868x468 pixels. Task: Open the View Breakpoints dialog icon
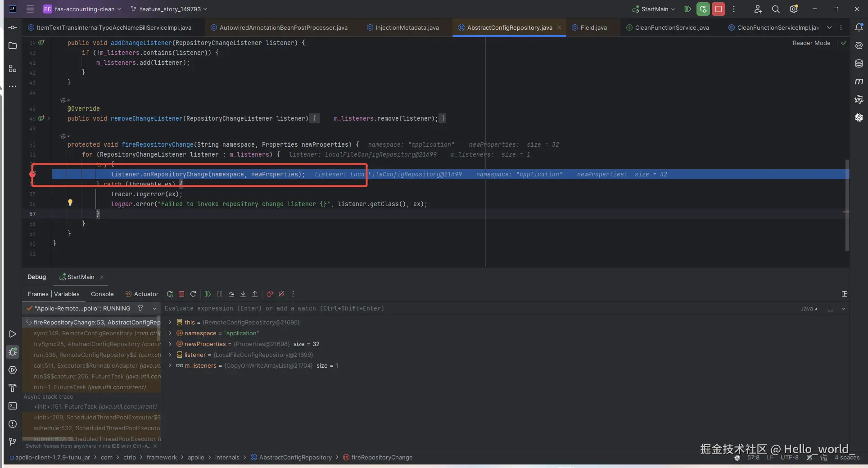coord(270,294)
